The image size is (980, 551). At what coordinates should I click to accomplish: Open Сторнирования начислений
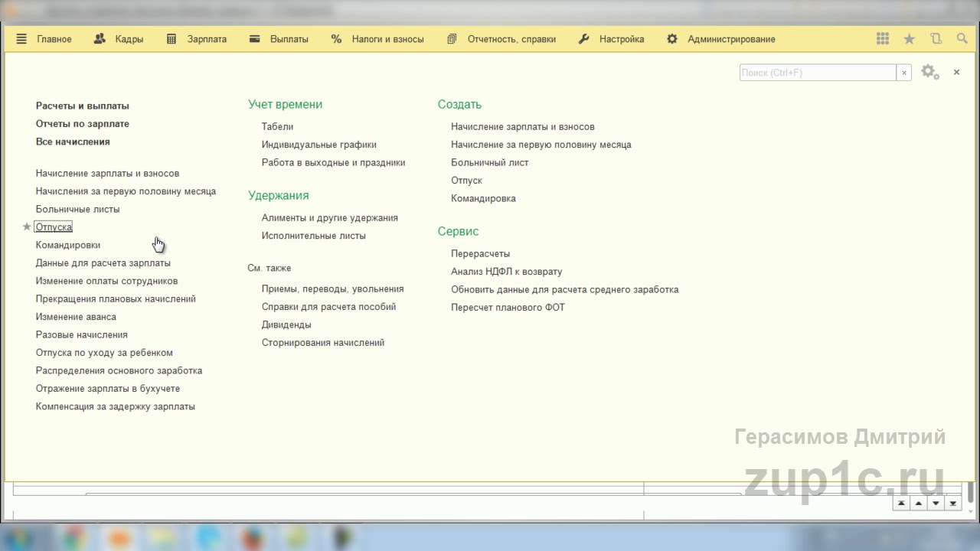tap(323, 343)
